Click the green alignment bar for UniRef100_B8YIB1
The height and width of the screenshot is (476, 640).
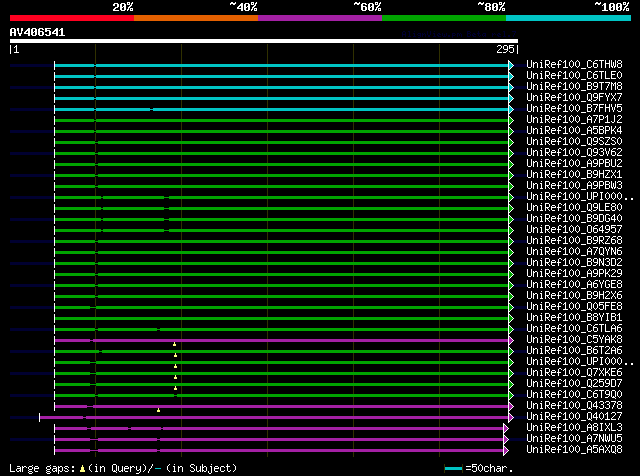point(282,318)
